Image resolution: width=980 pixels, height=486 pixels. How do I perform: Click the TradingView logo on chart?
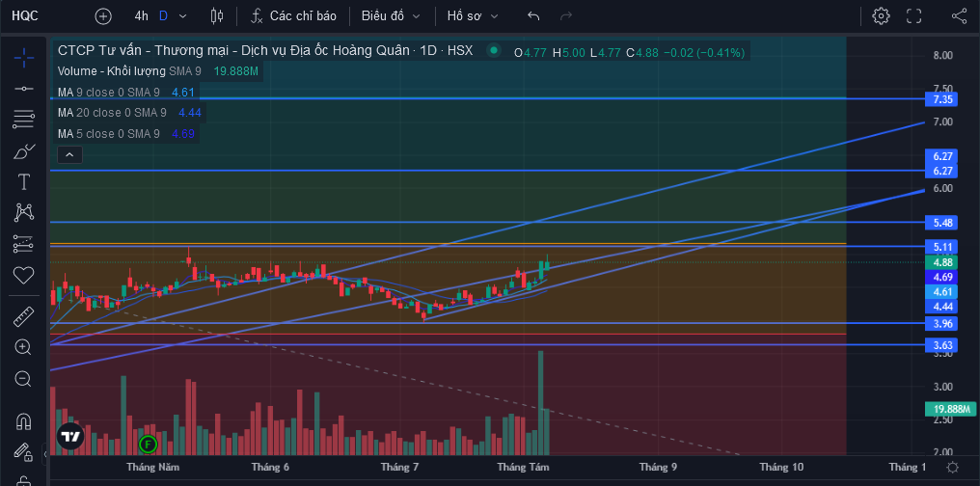(x=70, y=437)
